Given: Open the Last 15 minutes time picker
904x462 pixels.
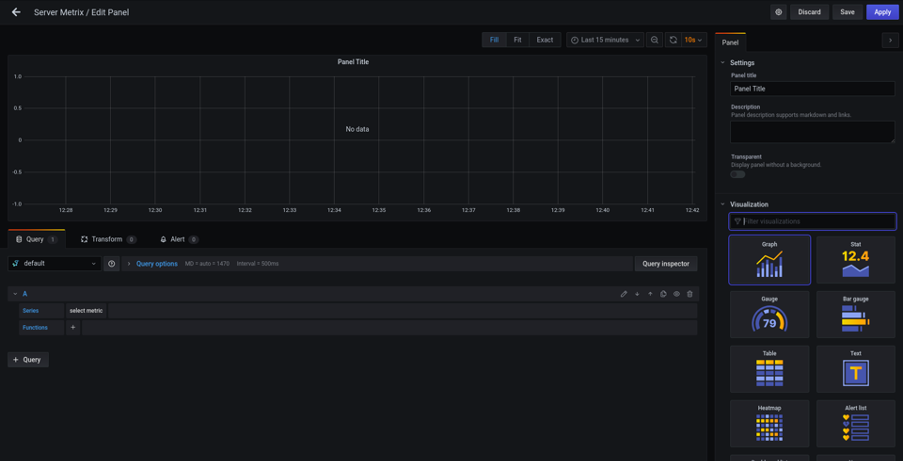Looking at the screenshot, I should click(605, 40).
